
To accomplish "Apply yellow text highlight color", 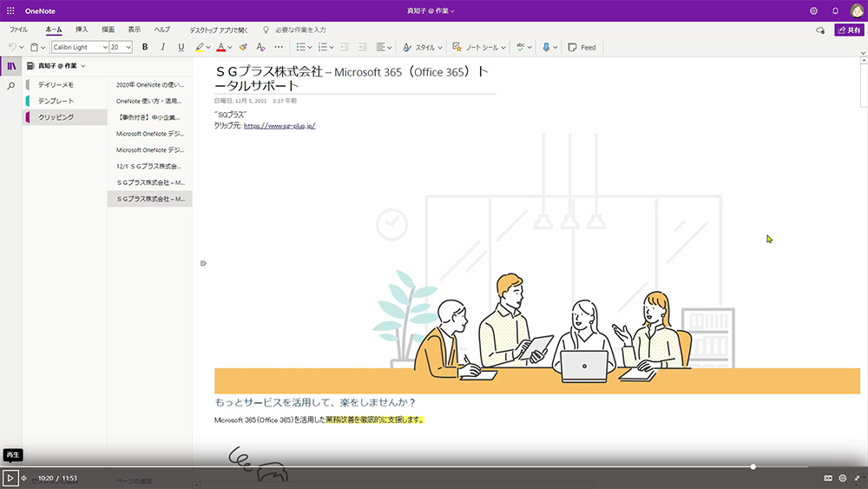I will click(200, 47).
